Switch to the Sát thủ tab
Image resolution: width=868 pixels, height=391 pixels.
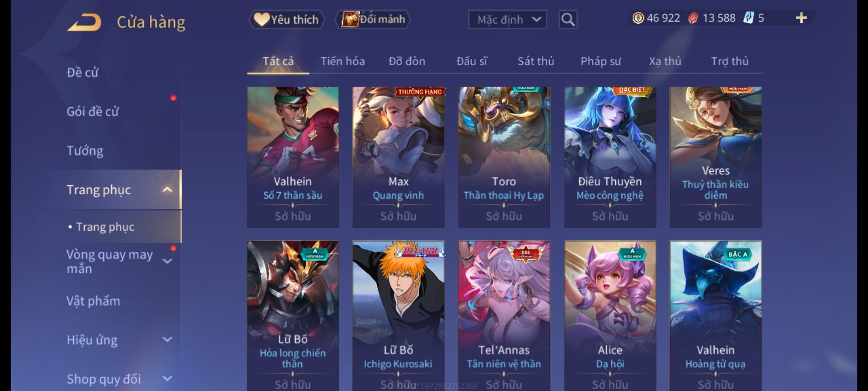536,61
